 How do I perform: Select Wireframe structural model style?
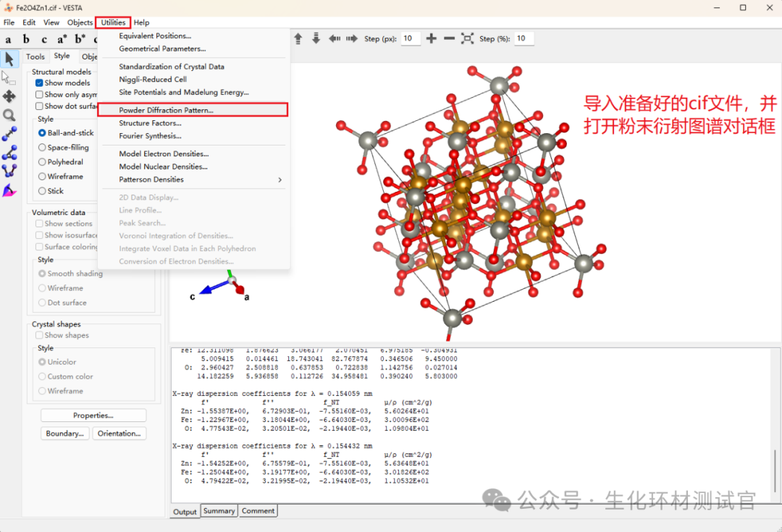pyautogui.click(x=42, y=176)
